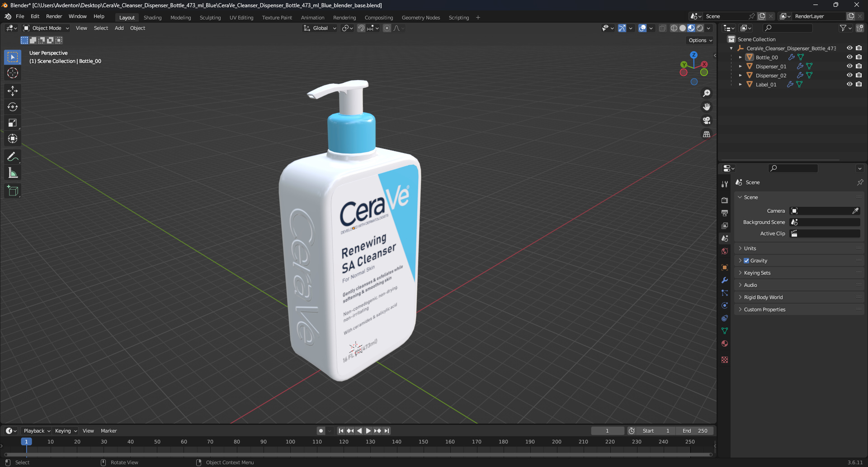868x467 pixels.
Task: Select the Rotate tool
Action: (x=13, y=107)
